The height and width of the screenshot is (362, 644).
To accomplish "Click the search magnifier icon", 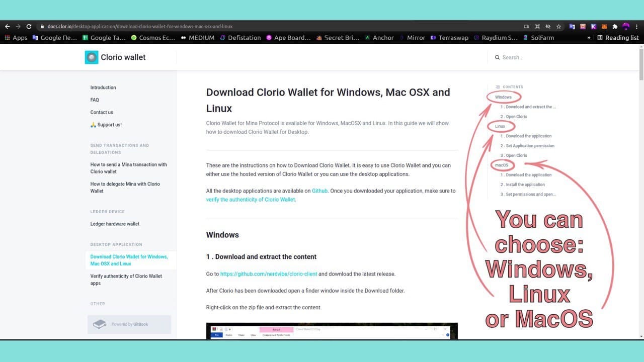I will (x=497, y=57).
